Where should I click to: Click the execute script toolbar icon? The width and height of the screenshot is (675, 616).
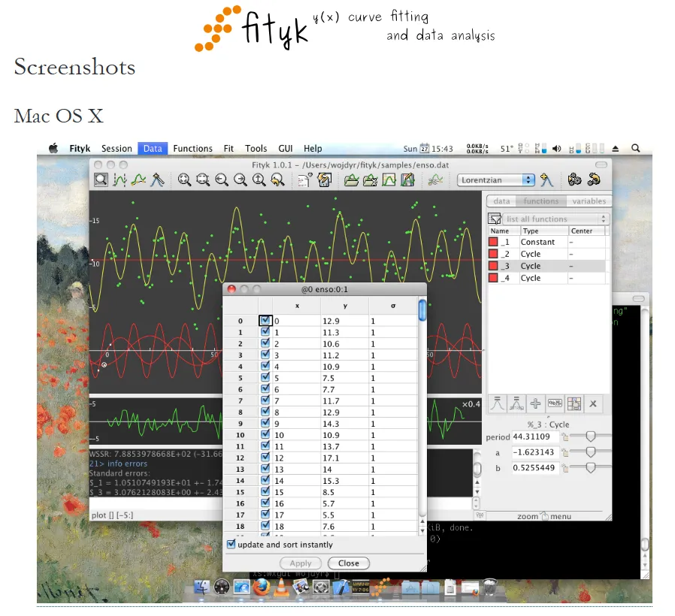click(304, 180)
